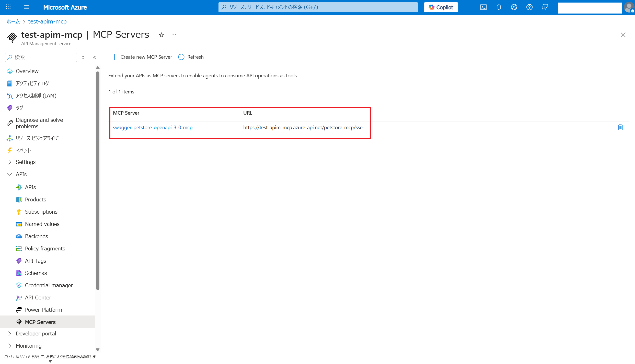This screenshot has width=635, height=364.
Task: Click the MCP Servers sidebar icon
Action: pos(19,322)
